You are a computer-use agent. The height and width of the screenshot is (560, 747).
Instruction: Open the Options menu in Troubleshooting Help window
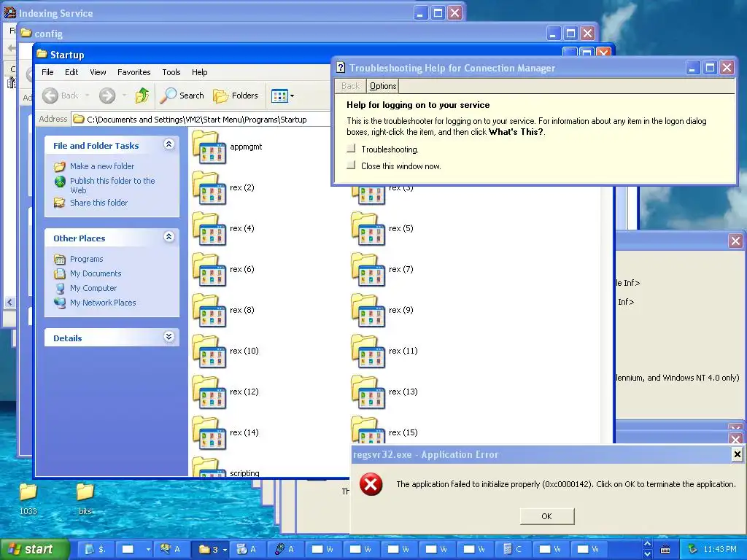pyautogui.click(x=382, y=86)
